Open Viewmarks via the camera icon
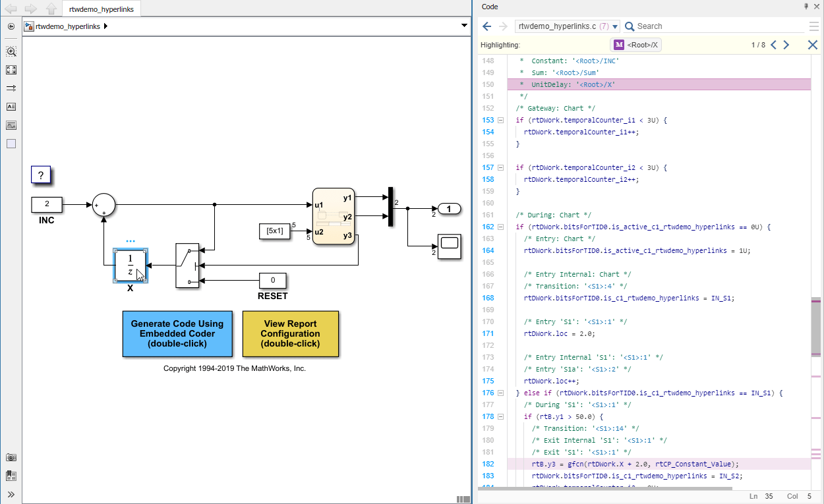 11,457
